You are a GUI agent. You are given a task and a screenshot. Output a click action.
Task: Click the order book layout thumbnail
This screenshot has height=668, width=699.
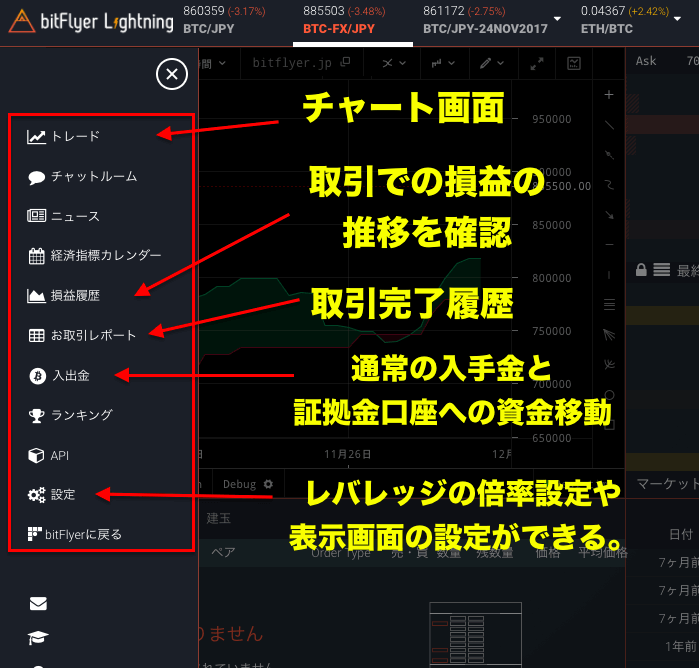click(x=475, y=634)
